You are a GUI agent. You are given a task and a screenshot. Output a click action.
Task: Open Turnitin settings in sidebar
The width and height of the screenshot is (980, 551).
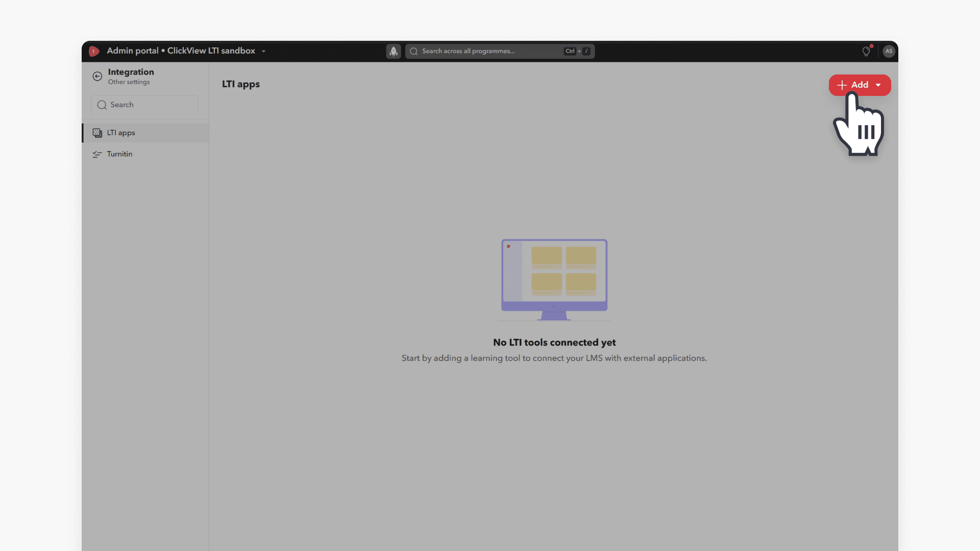(x=120, y=154)
